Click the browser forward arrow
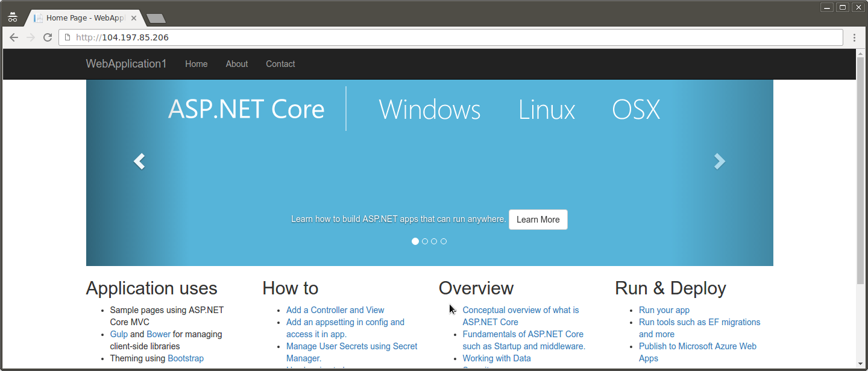Image resolution: width=868 pixels, height=371 pixels. [x=31, y=37]
